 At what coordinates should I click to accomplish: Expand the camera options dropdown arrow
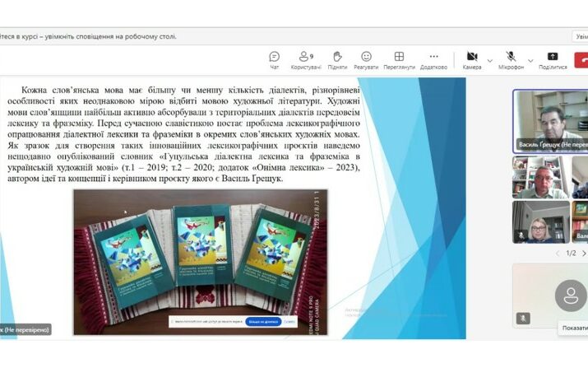click(490, 59)
